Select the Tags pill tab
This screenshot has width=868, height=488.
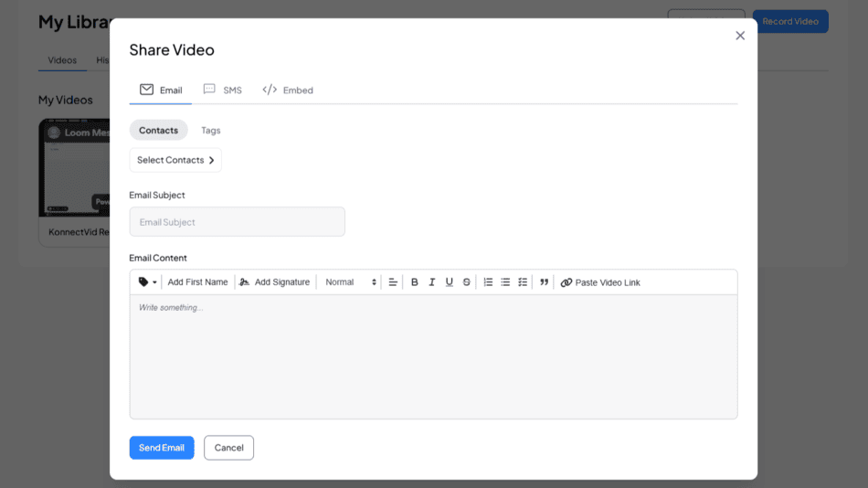point(211,130)
